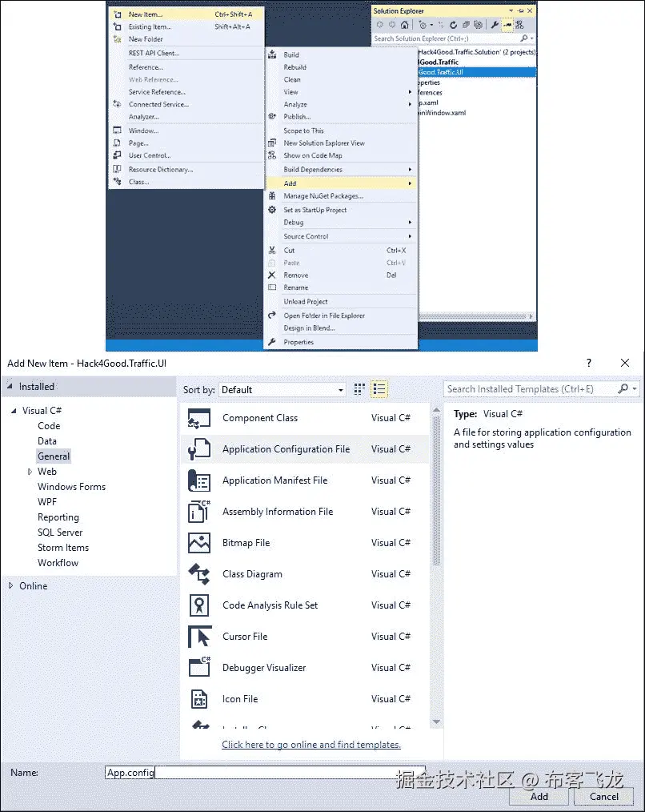The width and height of the screenshot is (645, 812).
Task: Click the Properties wrench in Solution Explorer toolbar
Action: coord(495,25)
